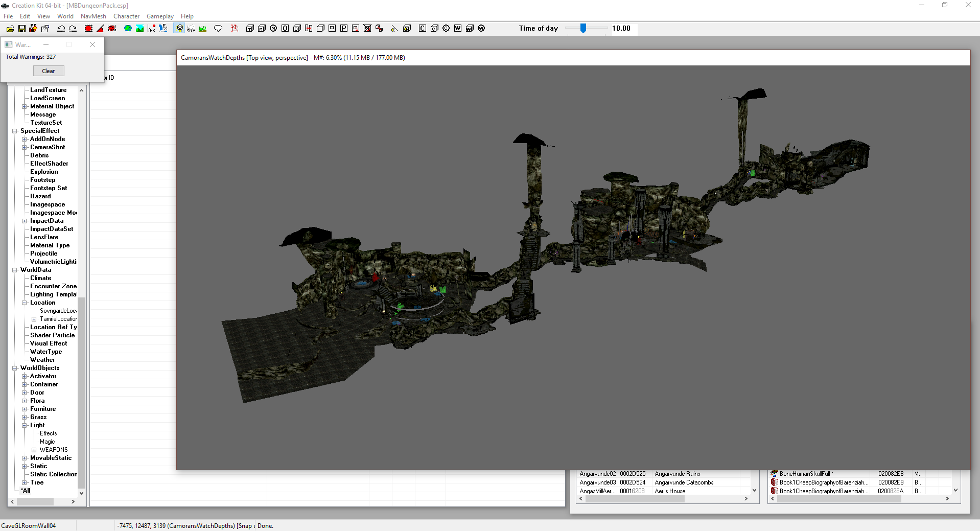Click the FX water effects icon

[163, 29]
